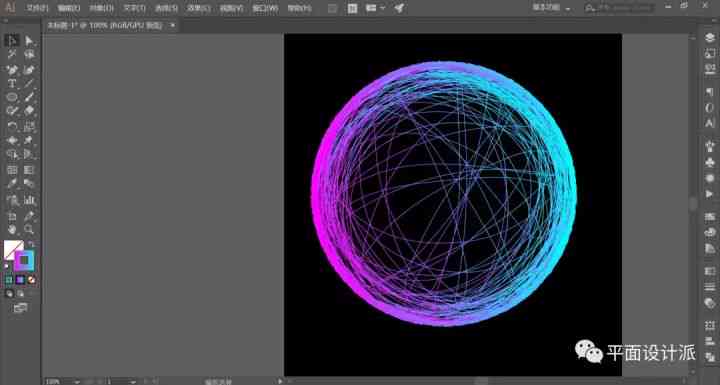Open the Window menu

(265, 8)
